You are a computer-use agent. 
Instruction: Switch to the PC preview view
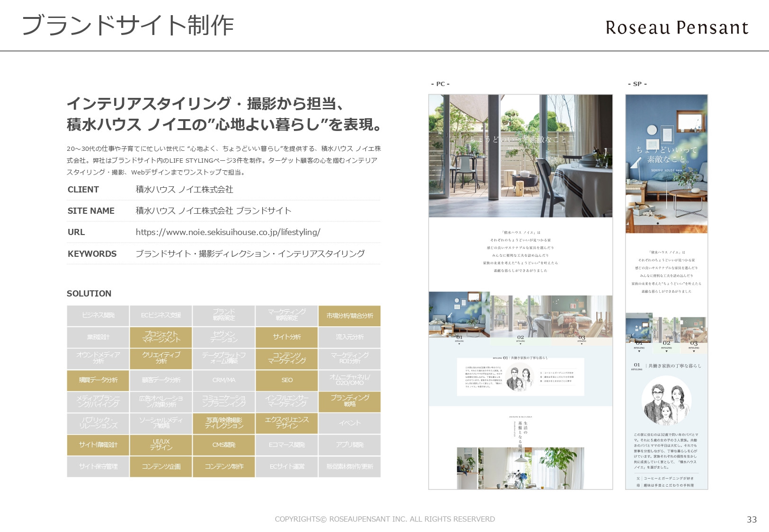(440, 83)
